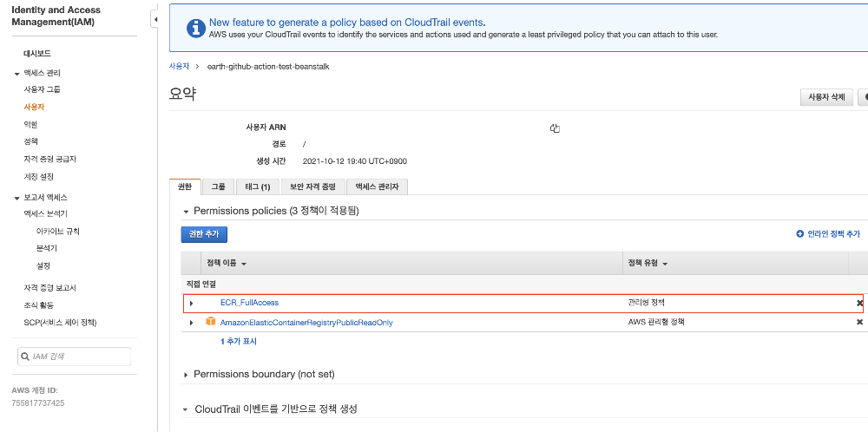The width and height of the screenshot is (868, 432).
Task: Click the IAM 검색 input field
Action: click(75, 357)
